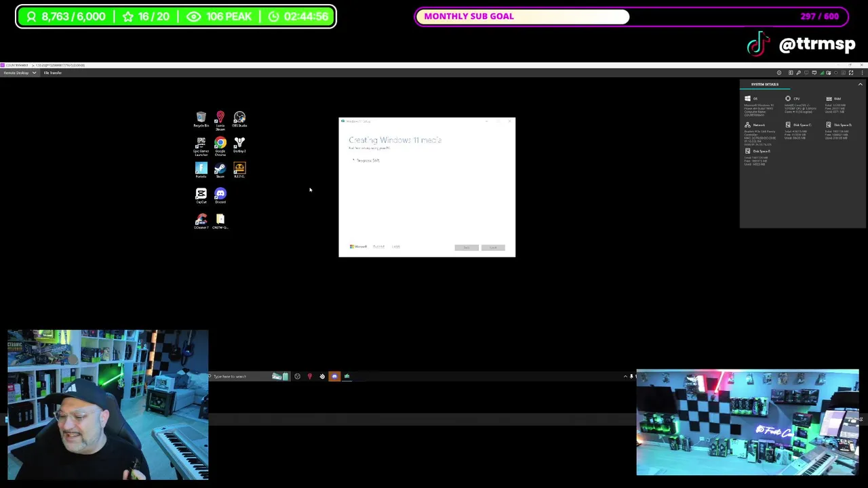Click the split-view monitor icon in the remote toolbar

click(791, 73)
